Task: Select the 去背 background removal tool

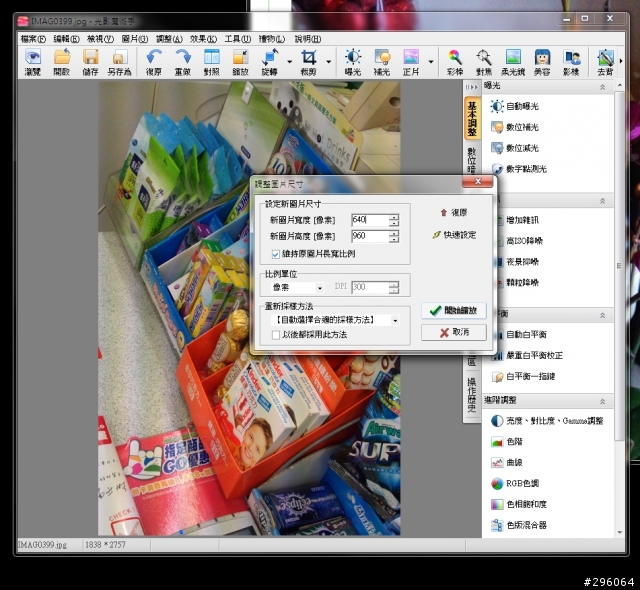Action: click(605, 62)
